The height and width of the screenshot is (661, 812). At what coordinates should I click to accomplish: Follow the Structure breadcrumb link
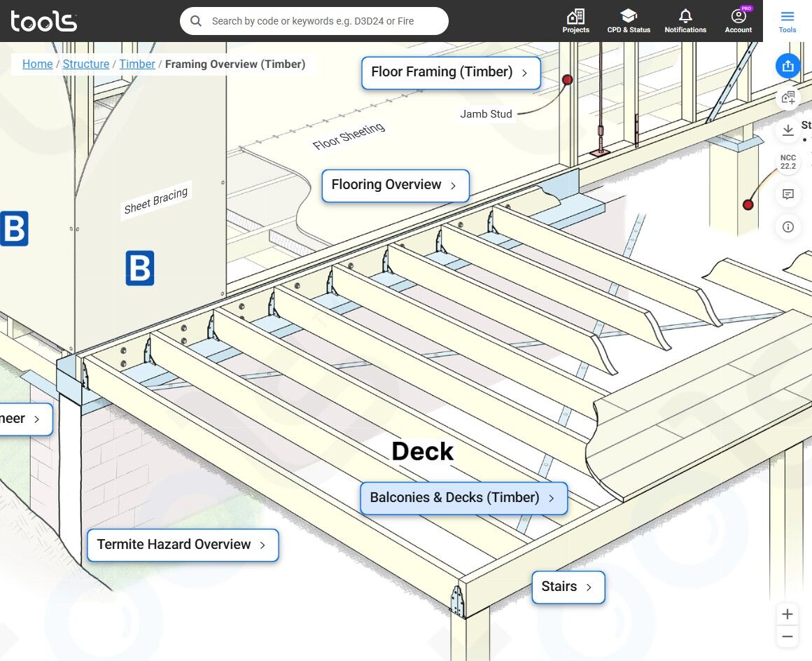(x=86, y=64)
